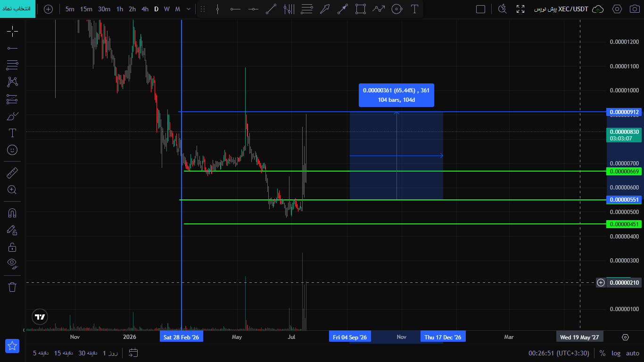
Task: Click plus button beside 0.00000210 price
Action: pyautogui.click(x=601, y=283)
